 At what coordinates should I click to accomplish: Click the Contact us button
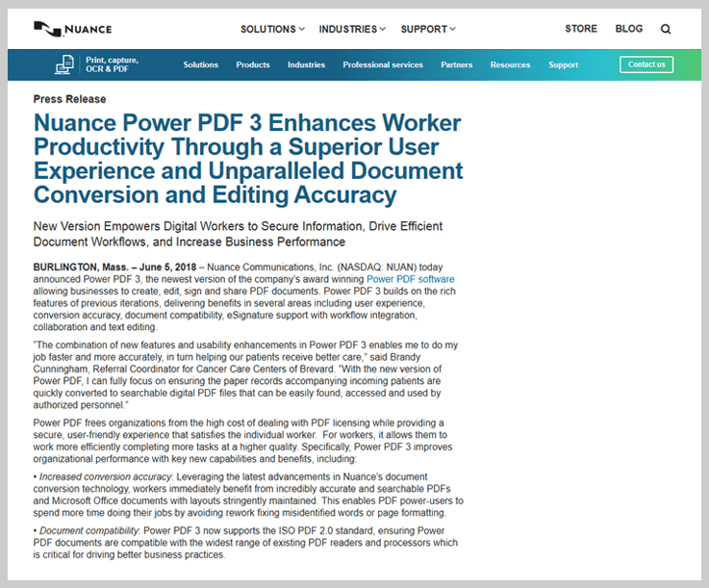click(646, 64)
